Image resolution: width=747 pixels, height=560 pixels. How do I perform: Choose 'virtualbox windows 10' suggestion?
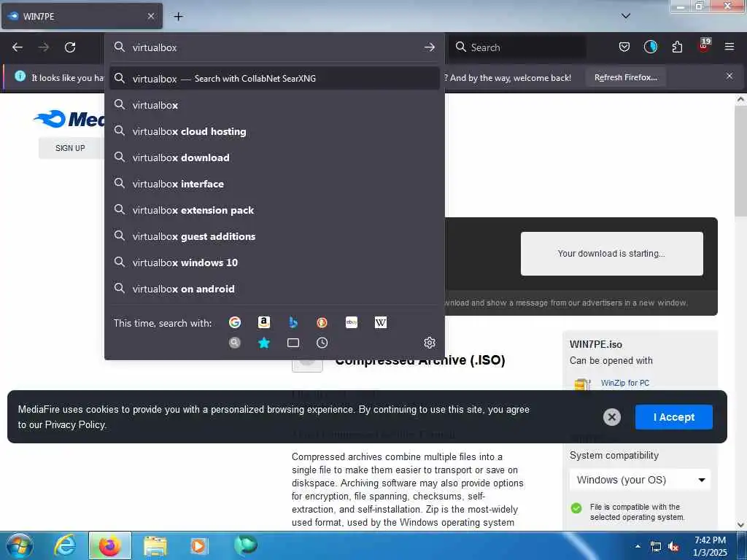coord(274,262)
